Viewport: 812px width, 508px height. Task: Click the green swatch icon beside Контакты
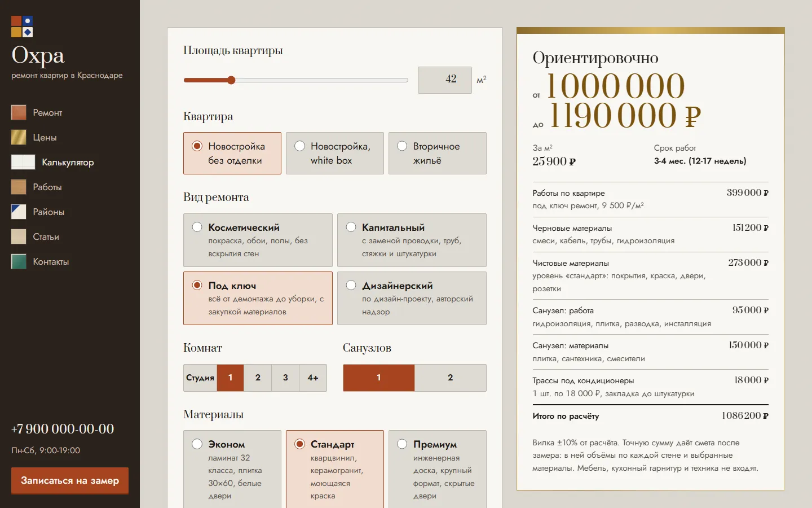[19, 261]
